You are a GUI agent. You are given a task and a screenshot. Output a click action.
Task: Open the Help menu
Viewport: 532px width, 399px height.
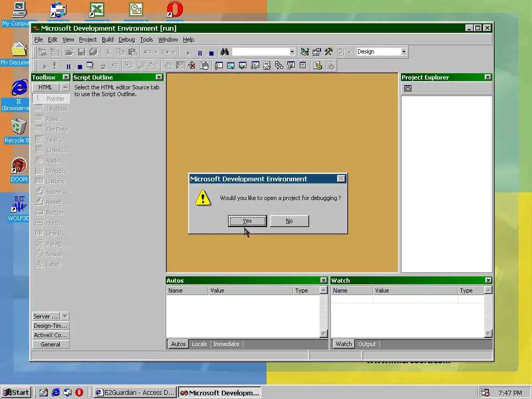[x=188, y=39]
